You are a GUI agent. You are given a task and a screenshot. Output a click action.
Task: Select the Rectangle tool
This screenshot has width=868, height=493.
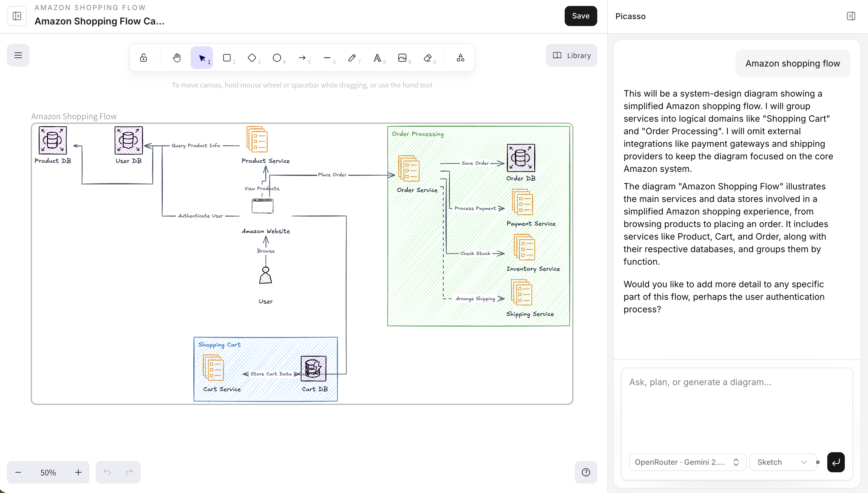227,58
